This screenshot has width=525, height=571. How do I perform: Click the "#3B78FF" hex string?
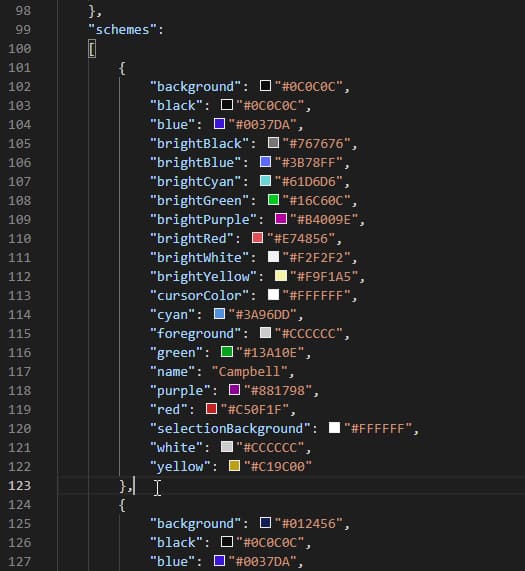[x=309, y=162]
